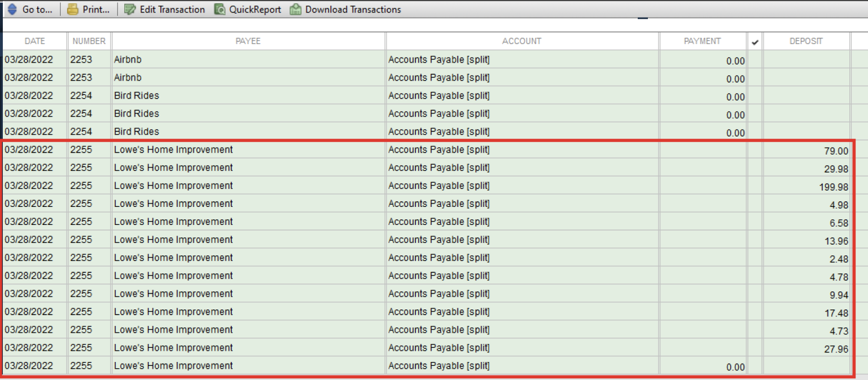
Task: Click the PAYEE column header
Action: click(248, 41)
